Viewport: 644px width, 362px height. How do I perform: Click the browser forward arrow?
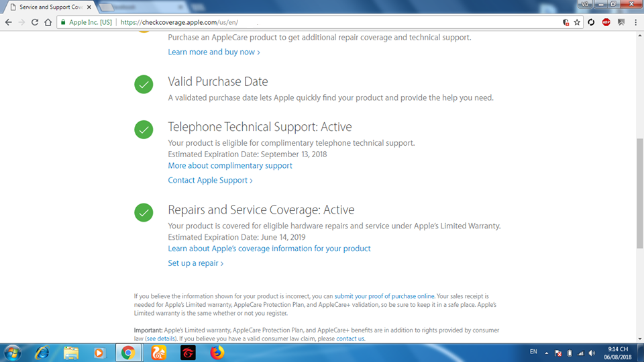21,22
